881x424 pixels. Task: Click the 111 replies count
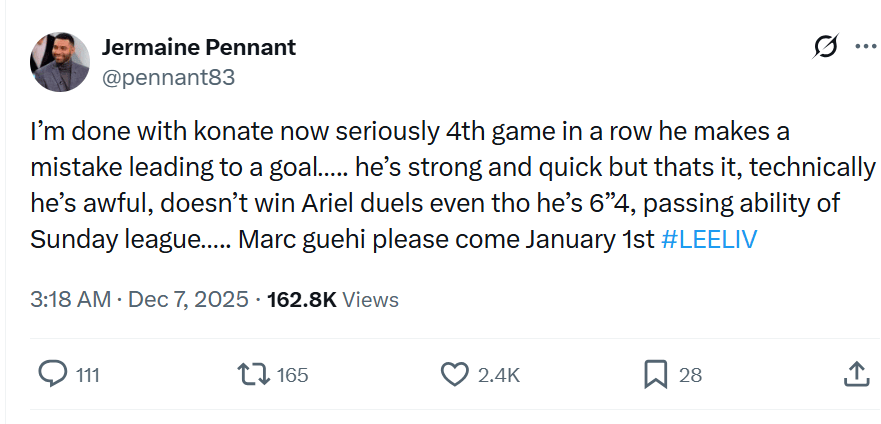point(88,375)
